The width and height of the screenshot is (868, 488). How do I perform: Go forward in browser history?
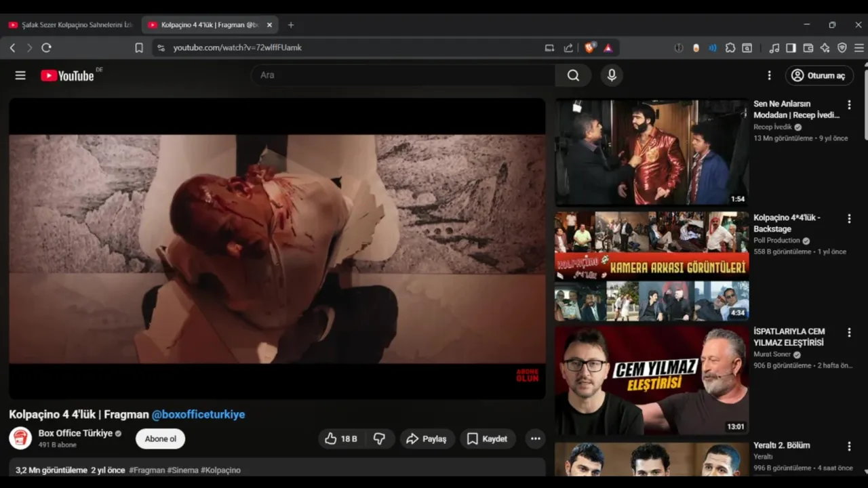[x=29, y=47]
